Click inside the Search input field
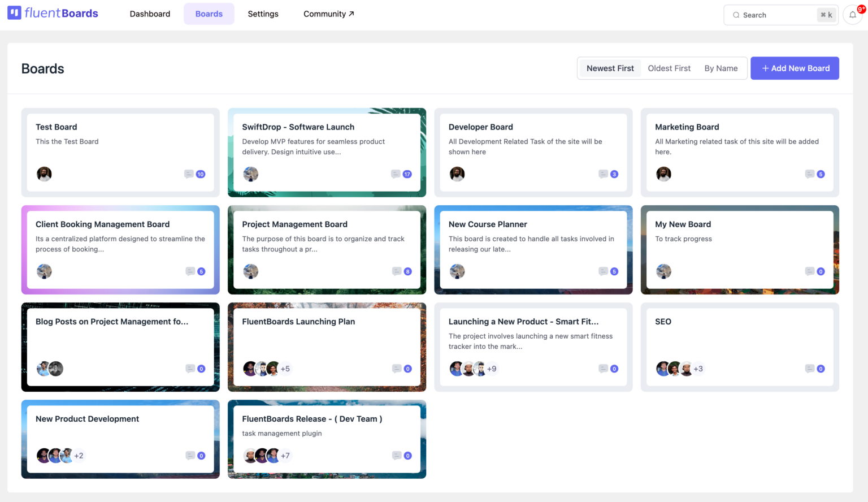 click(774, 15)
